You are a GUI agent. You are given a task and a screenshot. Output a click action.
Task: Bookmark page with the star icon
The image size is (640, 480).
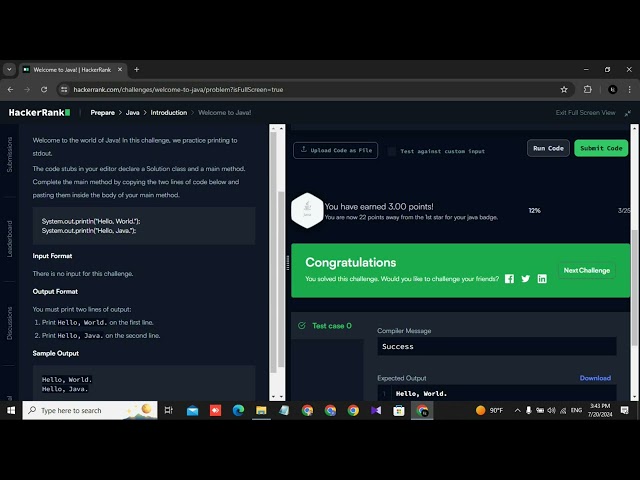pos(564,89)
